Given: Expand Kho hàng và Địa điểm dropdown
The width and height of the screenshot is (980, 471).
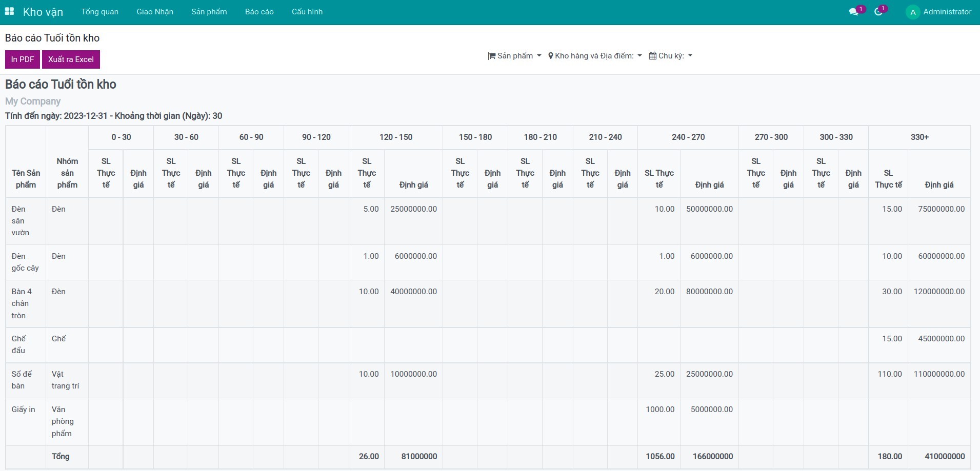Looking at the screenshot, I should [595, 56].
